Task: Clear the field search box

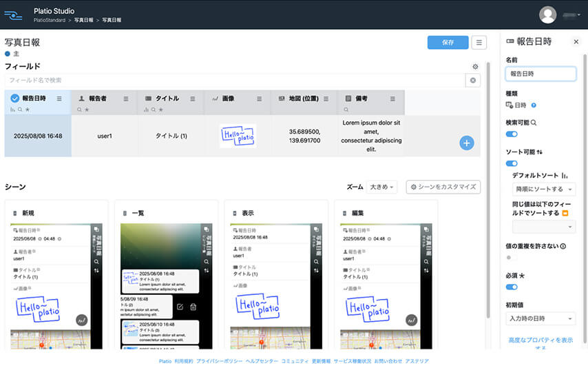Action: (x=473, y=81)
